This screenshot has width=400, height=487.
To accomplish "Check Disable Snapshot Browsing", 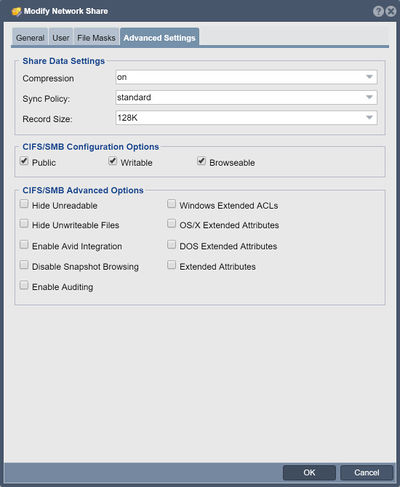I will coord(24,265).
